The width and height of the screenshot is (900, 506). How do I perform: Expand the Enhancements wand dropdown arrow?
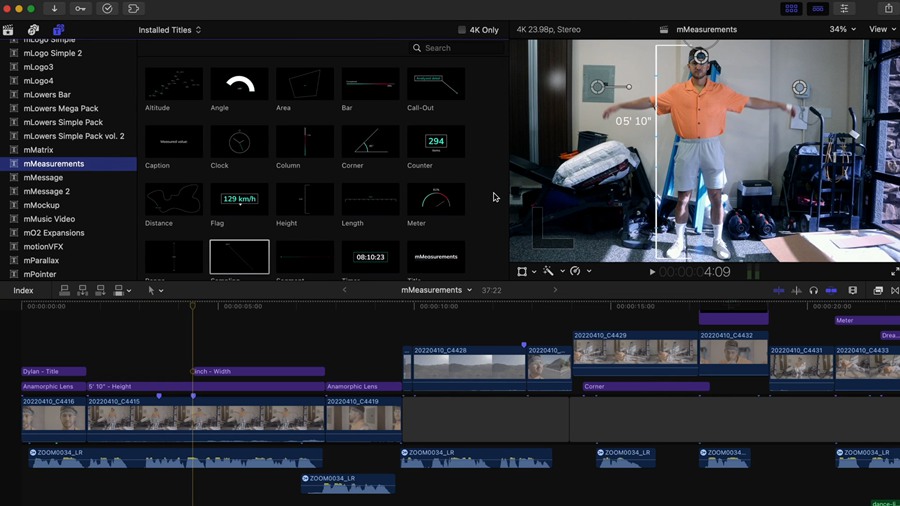(x=562, y=271)
